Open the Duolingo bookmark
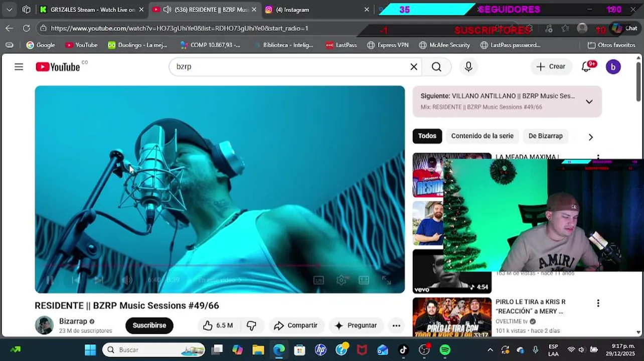Image resolution: width=644 pixels, height=361 pixels. (137, 45)
